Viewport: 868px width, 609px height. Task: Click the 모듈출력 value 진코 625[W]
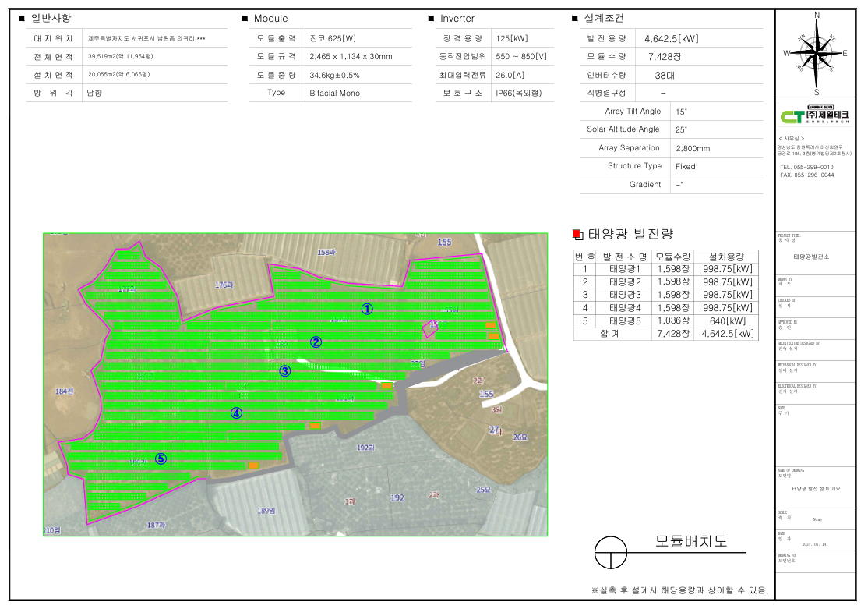pyautogui.click(x=333, y=38)
